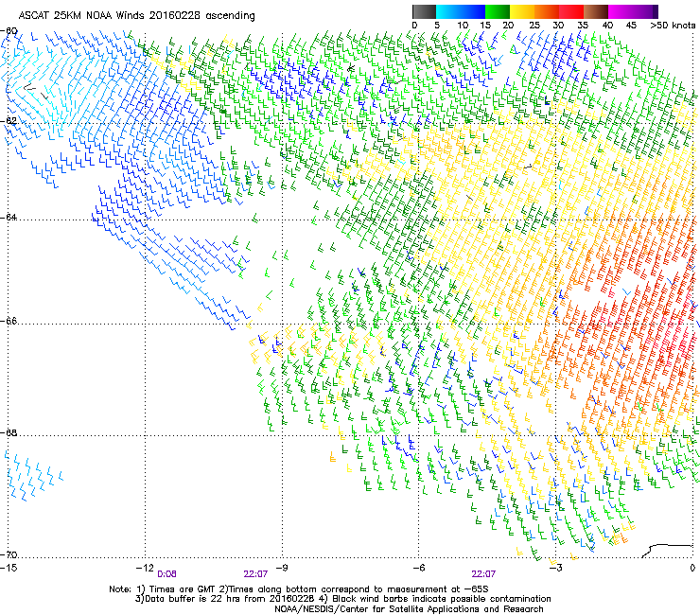Viewport: 700px width, 615px height.
Task: Click the green 15-20 knots color segment
Action: [x=498, y=11]
